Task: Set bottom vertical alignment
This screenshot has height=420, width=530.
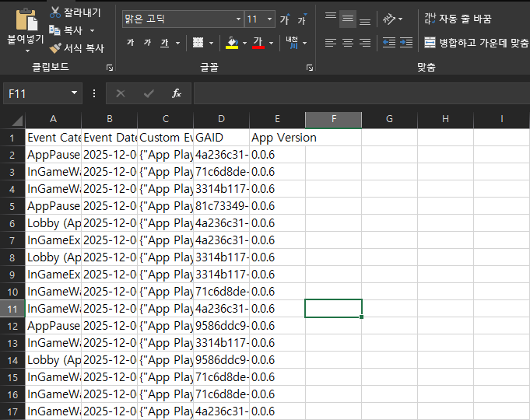Action: [x=365, y=20]
